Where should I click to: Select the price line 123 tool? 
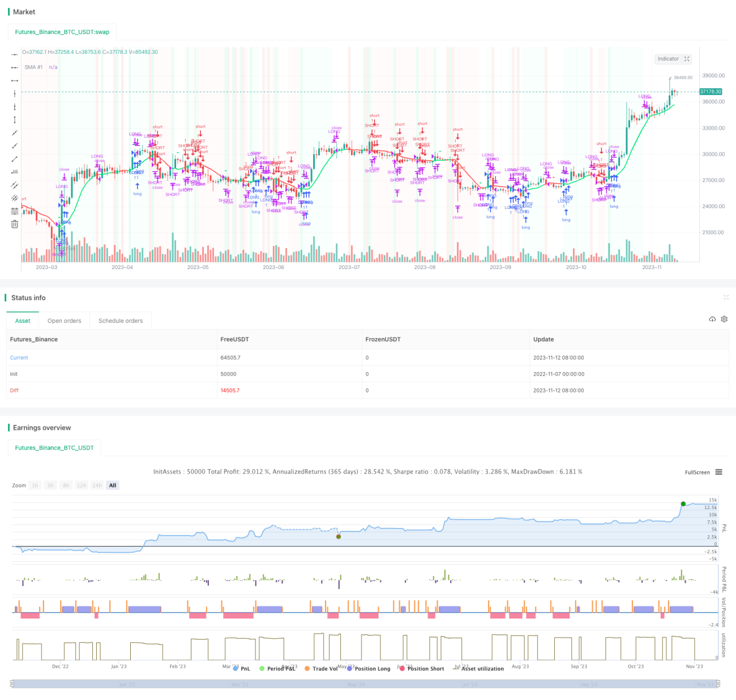pos(15,172)
